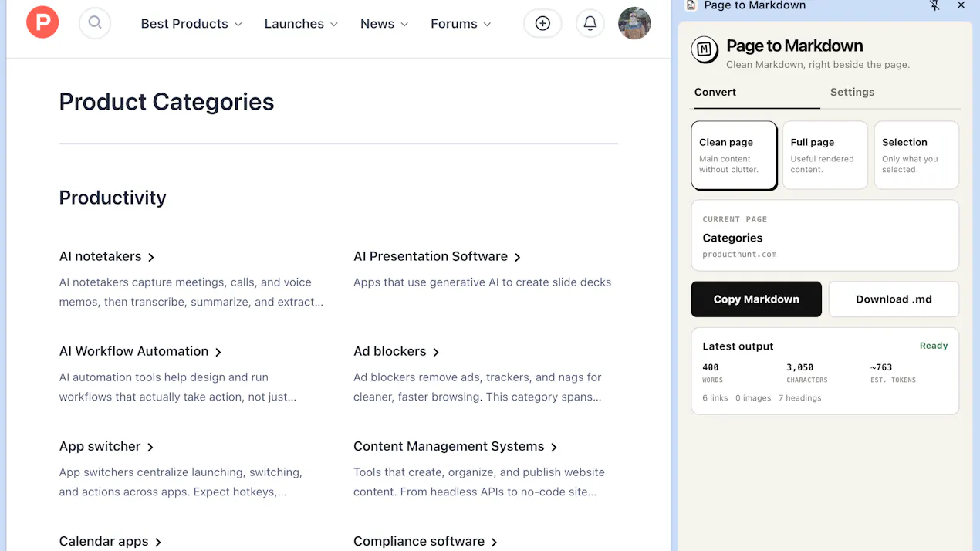Viewport: 980px width, 551px height.
Task: Select the Full page mode
Action: pos(825,155)
